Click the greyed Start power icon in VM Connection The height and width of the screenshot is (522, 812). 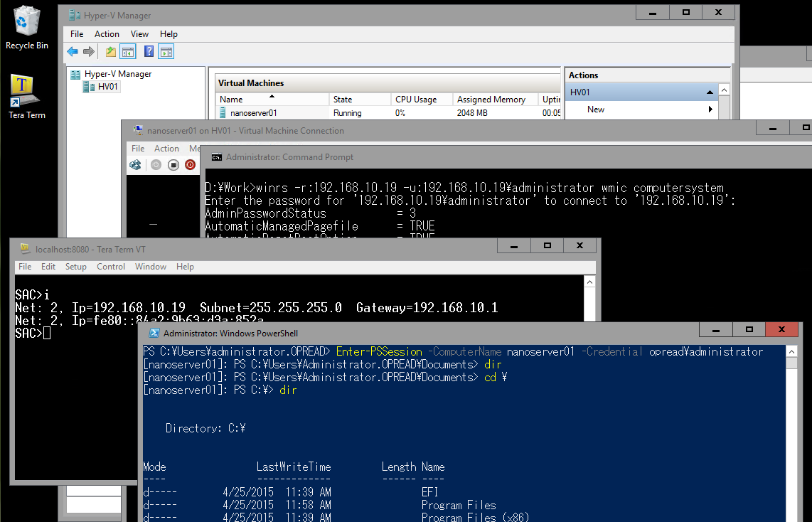pyautogui.click(x=156, y=165)
